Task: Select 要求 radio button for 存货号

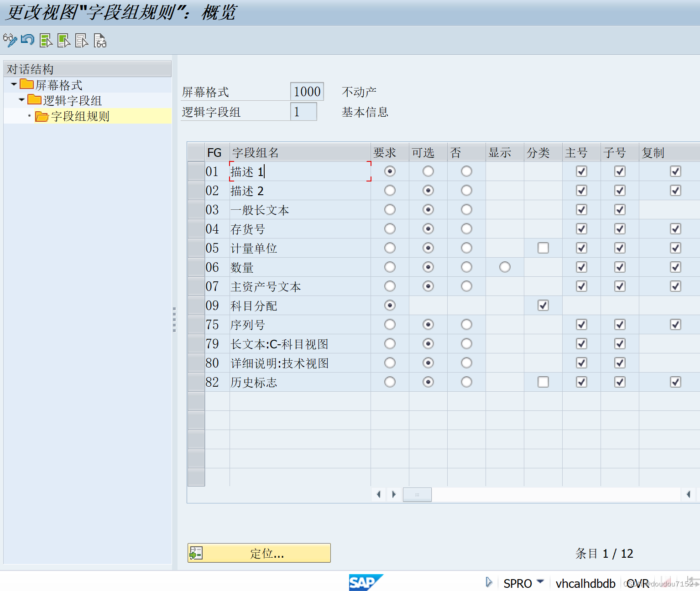Action: click(389, 228)
